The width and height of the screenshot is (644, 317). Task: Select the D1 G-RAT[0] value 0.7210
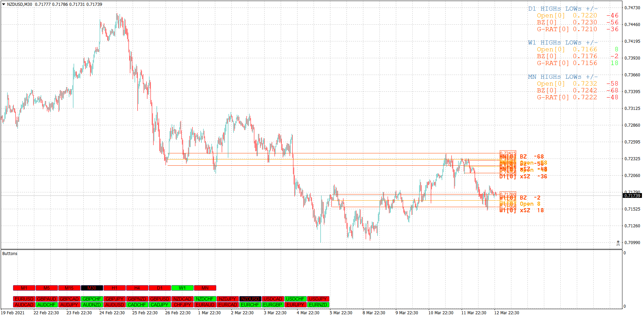click(x=585, y=29)
